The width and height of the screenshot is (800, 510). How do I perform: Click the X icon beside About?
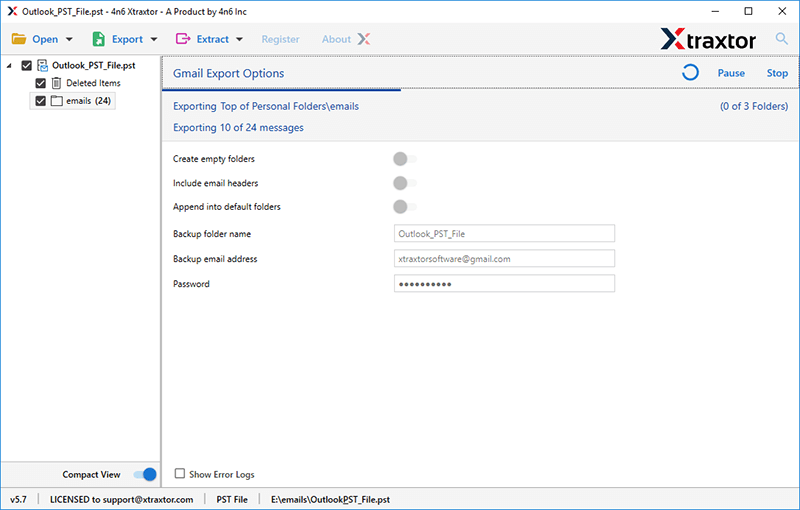(x=364, y=39)
